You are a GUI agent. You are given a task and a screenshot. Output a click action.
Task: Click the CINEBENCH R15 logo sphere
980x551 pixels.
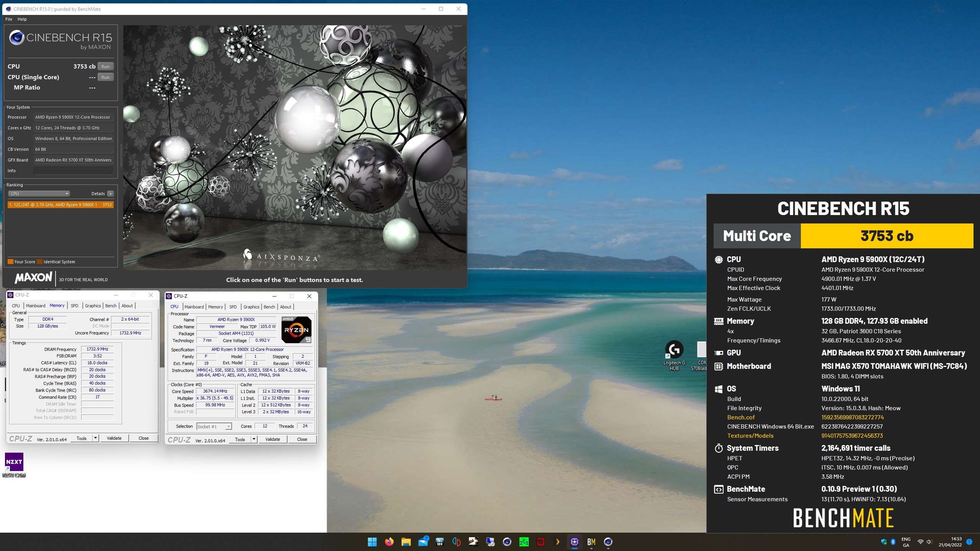pyautogui.click(x=17, y=37)
